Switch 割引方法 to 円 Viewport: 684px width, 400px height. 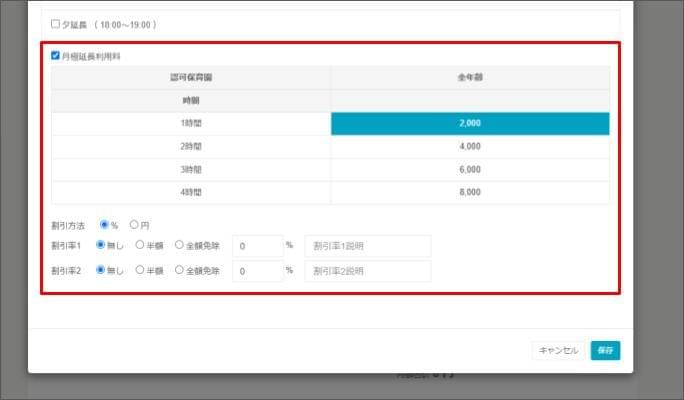coord(134,225)
